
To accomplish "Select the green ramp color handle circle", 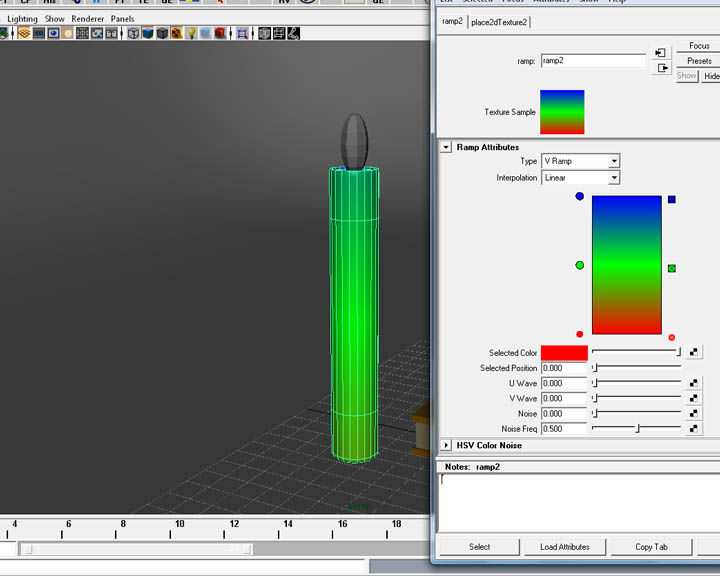I will pos(579,265).
